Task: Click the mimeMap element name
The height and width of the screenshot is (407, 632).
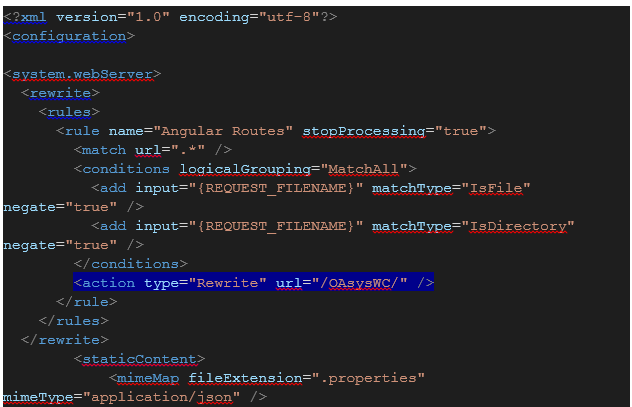Action: (148, 378)
